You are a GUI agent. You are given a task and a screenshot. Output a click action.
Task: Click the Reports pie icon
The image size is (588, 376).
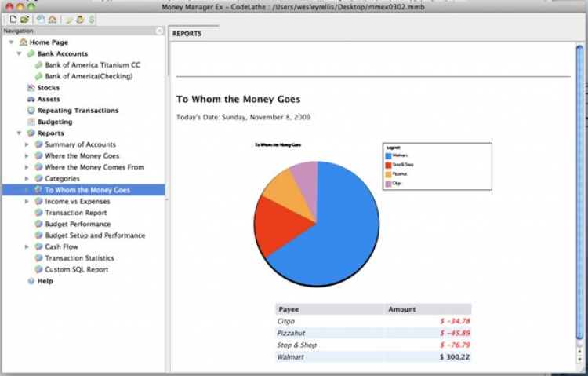point(31,133)
